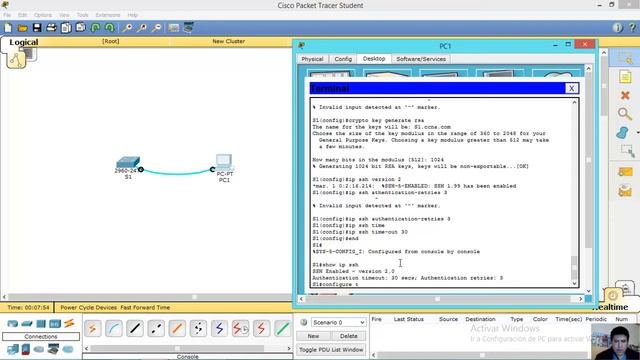
Task: Open the Extensions menu
Action: point(108,15)
